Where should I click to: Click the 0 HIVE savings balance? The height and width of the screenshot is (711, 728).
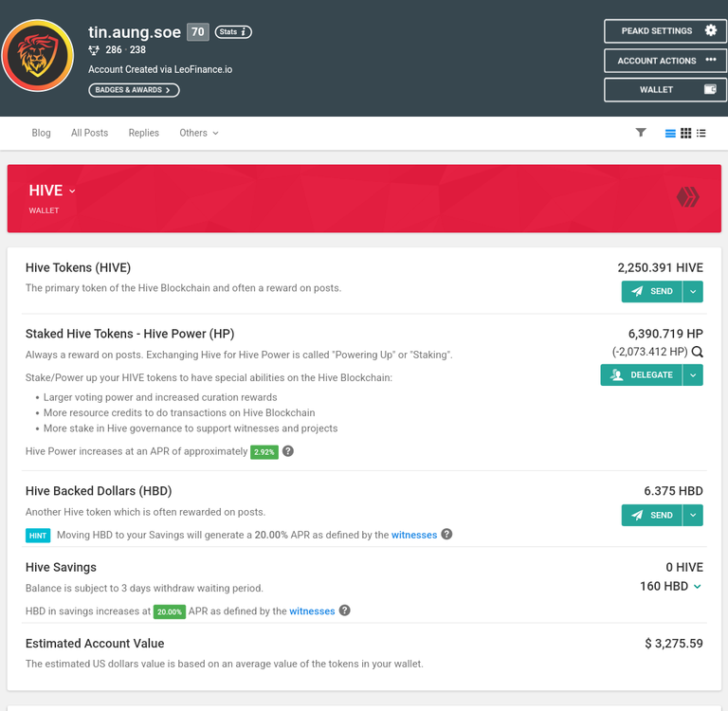click(684, 567)
